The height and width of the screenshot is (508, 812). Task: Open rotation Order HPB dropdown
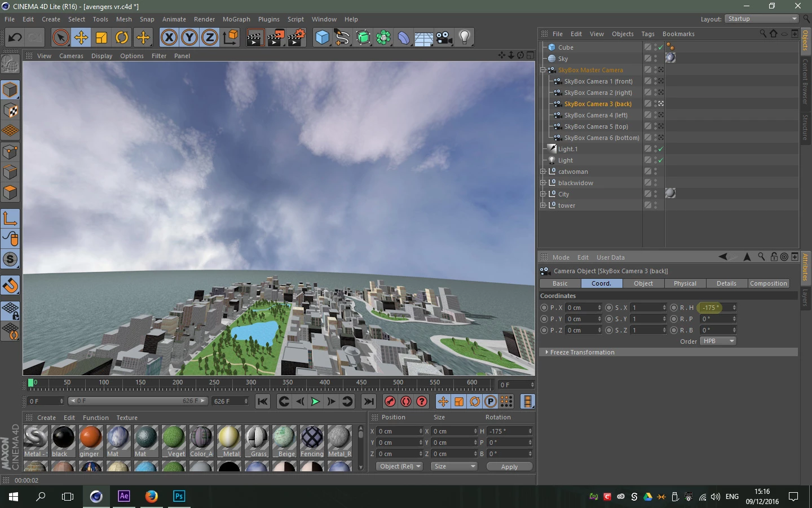[x=718, y=341]
